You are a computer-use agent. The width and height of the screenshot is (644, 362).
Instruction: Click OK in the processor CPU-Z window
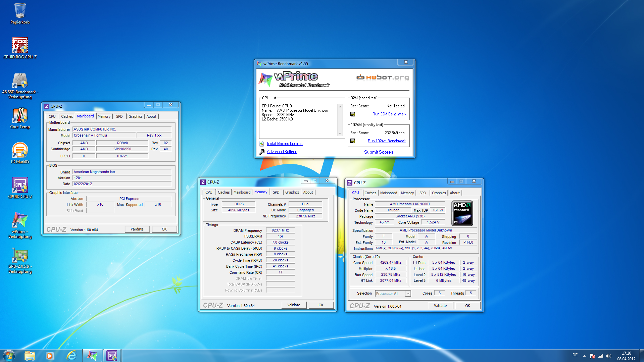click(x=467, y=306)
